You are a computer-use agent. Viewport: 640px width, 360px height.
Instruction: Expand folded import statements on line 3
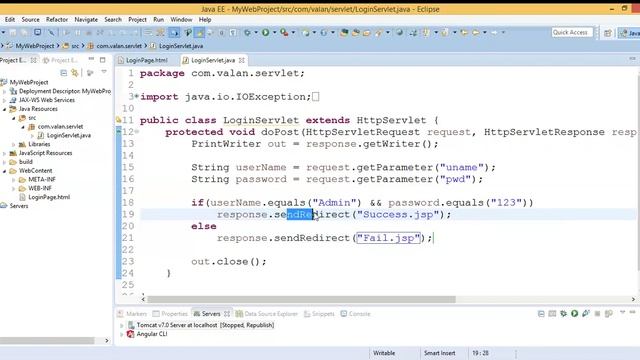tap(136, 96)
